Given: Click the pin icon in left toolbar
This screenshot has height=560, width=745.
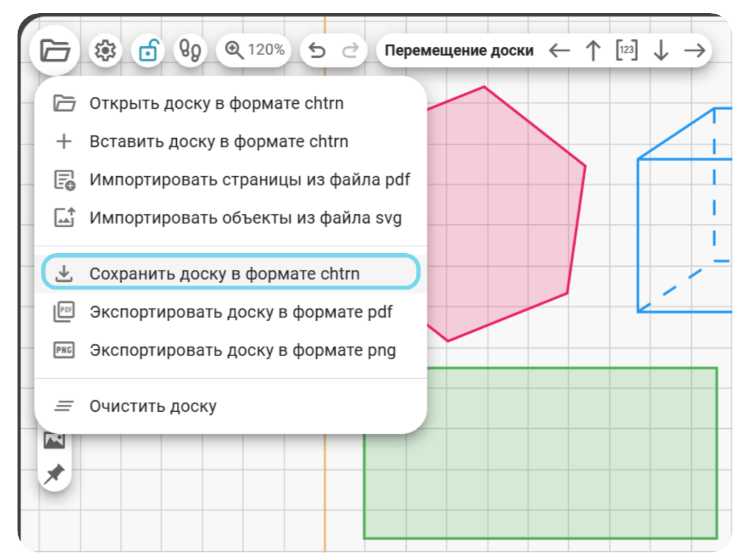Looking at the screenshot, I should pyautogui.click(x=54, y=474).
